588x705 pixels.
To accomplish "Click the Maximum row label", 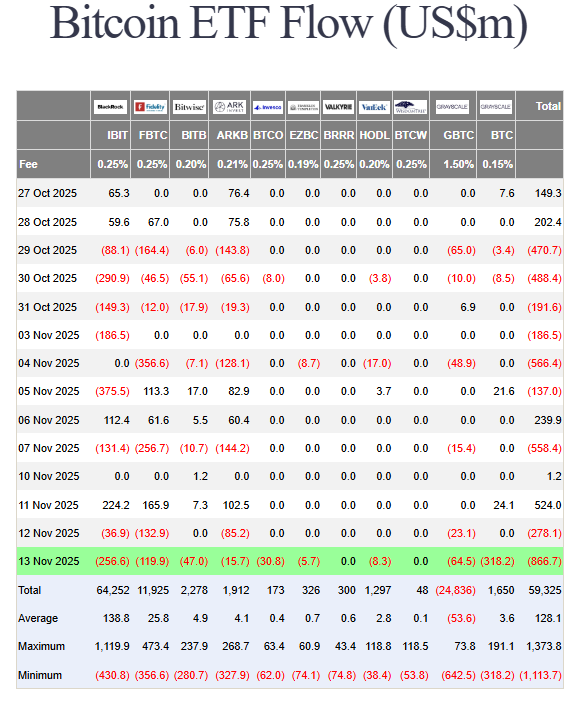I will (41, 647).
